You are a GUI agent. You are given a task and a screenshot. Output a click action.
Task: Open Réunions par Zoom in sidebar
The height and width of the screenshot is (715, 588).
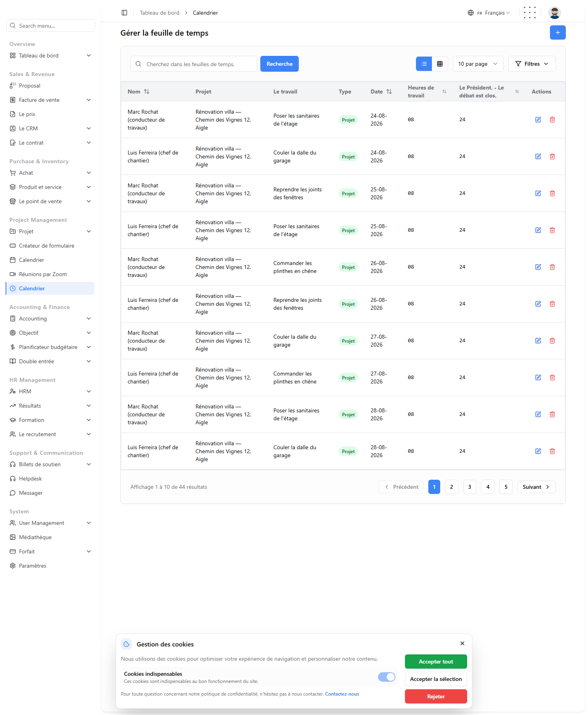pyautogui.click(x=50, y=274)
